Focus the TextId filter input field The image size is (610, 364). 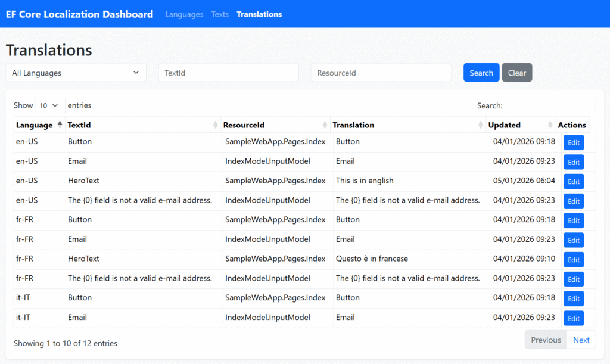pos(228,73)
